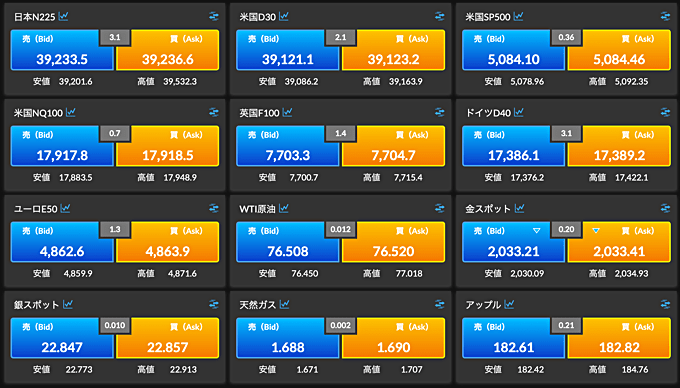Buy 米国SP500 at Ask 5,084.46
Image resolution: width=680 pixels, height=388 pixels.
click(x=619, y=50)
